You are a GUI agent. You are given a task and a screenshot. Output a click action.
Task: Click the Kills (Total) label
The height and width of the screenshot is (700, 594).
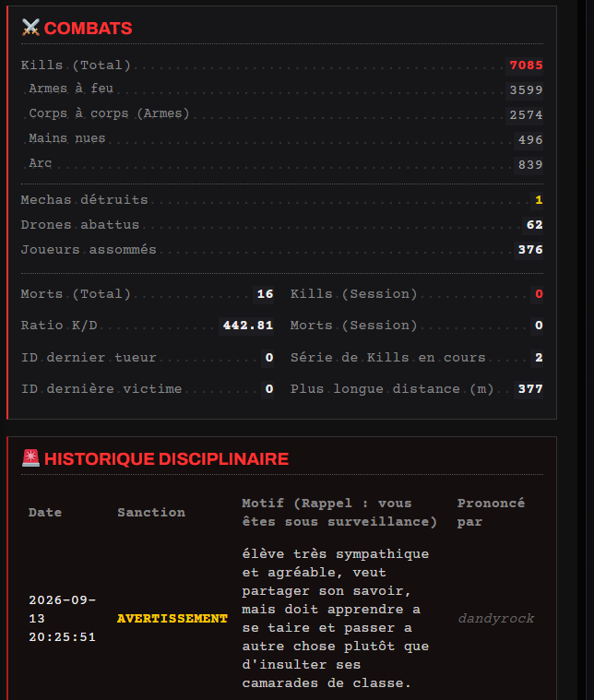point(76,65)
